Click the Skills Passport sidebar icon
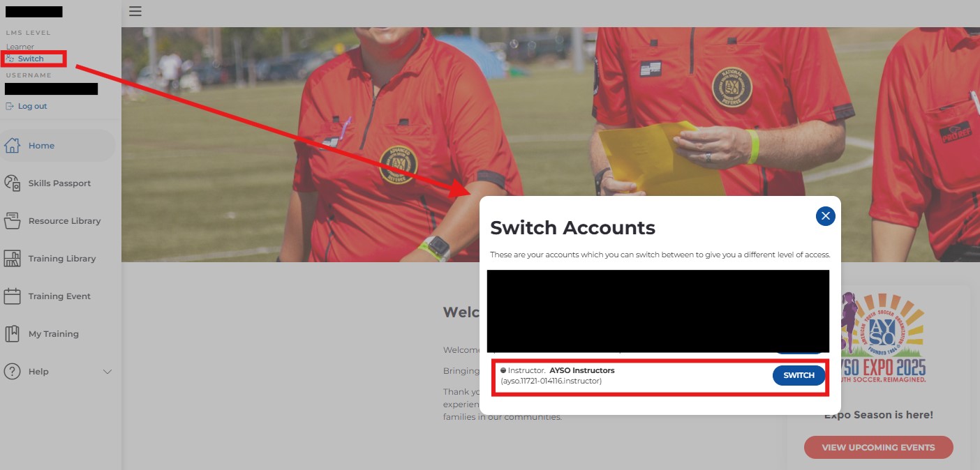Image resolution: width=980 pixels, height=470 pixels. pos(13,183)
